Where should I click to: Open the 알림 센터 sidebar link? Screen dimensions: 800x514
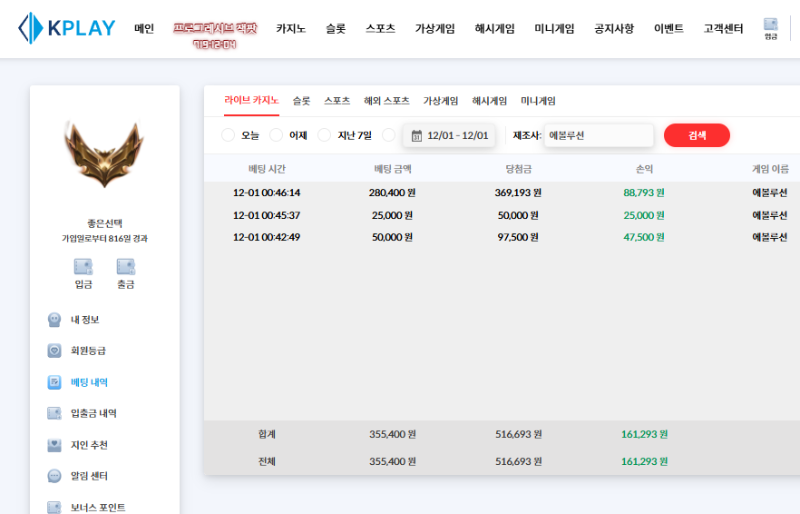coord(89,476)
